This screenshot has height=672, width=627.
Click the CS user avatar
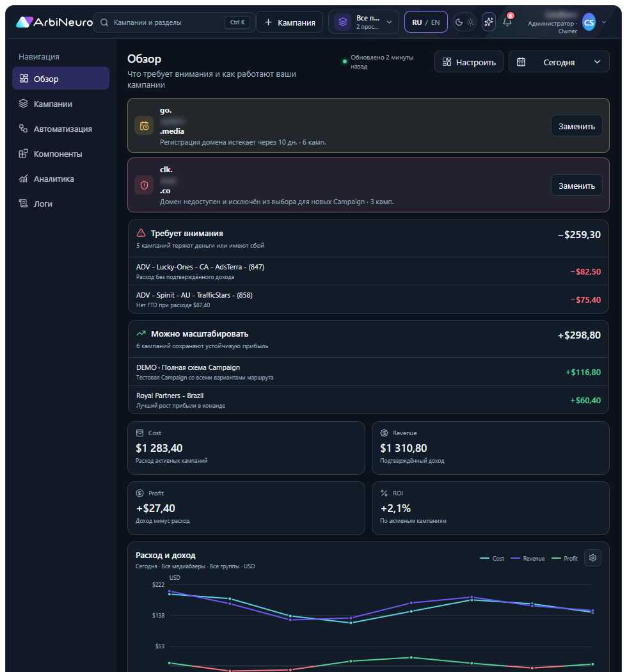(x=589, y=22)
